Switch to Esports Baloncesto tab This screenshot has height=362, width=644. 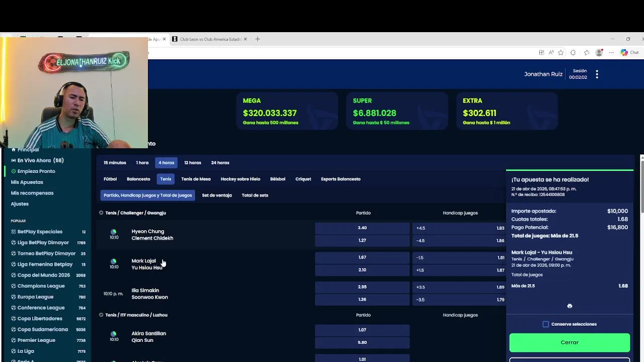341,179
